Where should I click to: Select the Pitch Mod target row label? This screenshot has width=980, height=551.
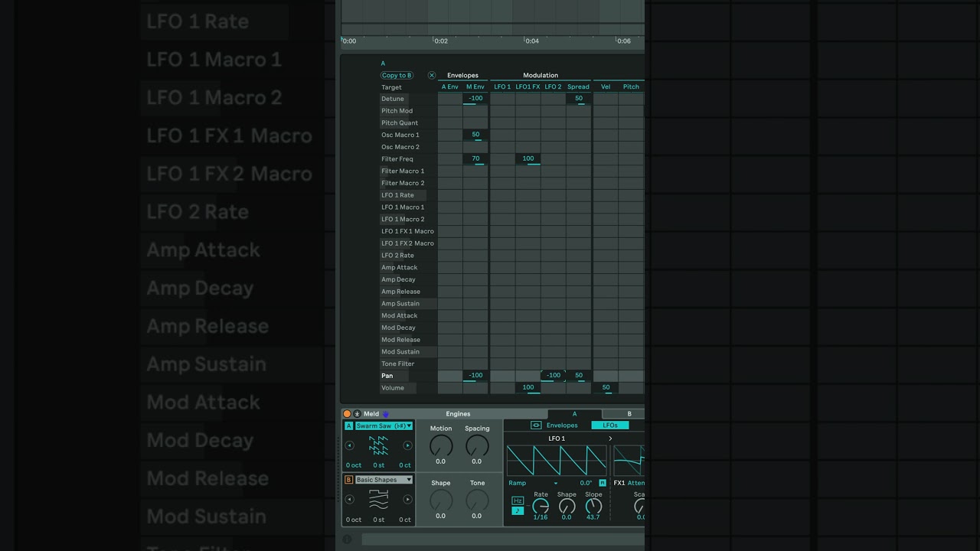click(397, 111)
